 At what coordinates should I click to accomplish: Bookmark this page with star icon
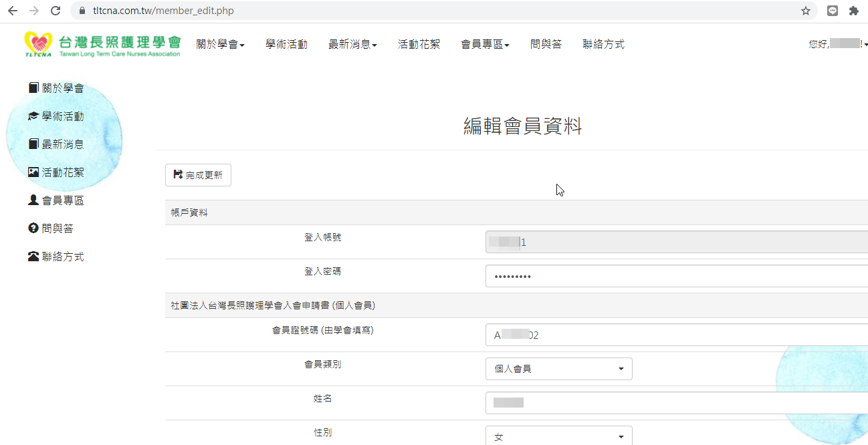coord(806,11)
